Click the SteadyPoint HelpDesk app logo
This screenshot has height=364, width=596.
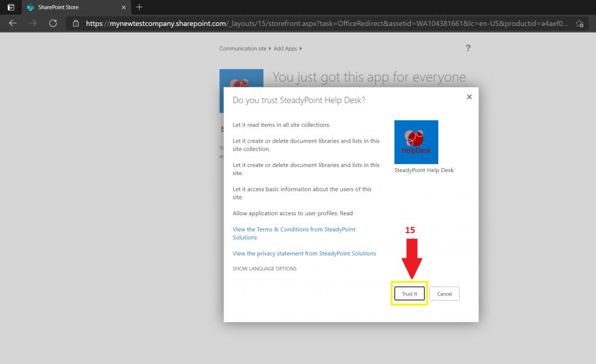click(416, 142)
